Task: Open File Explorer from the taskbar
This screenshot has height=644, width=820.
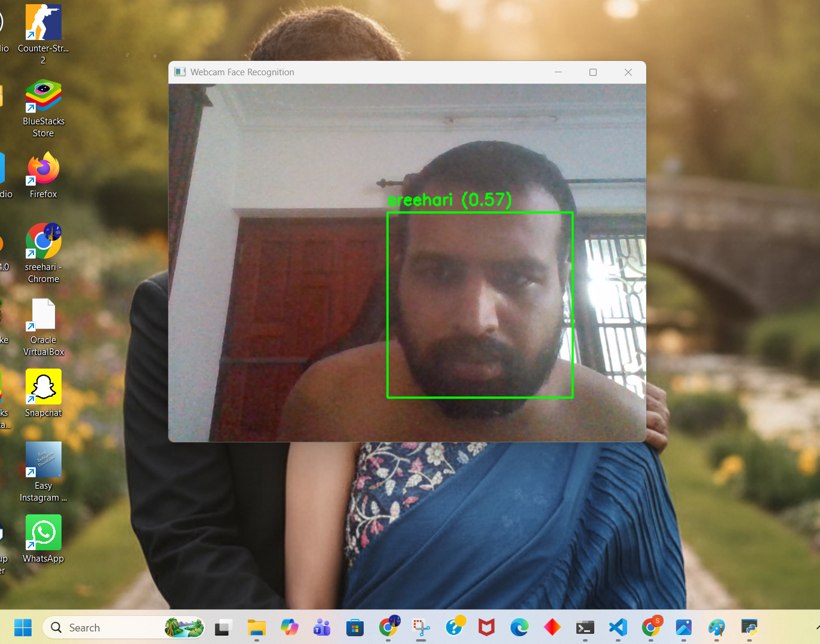Action: click(256, 627)
